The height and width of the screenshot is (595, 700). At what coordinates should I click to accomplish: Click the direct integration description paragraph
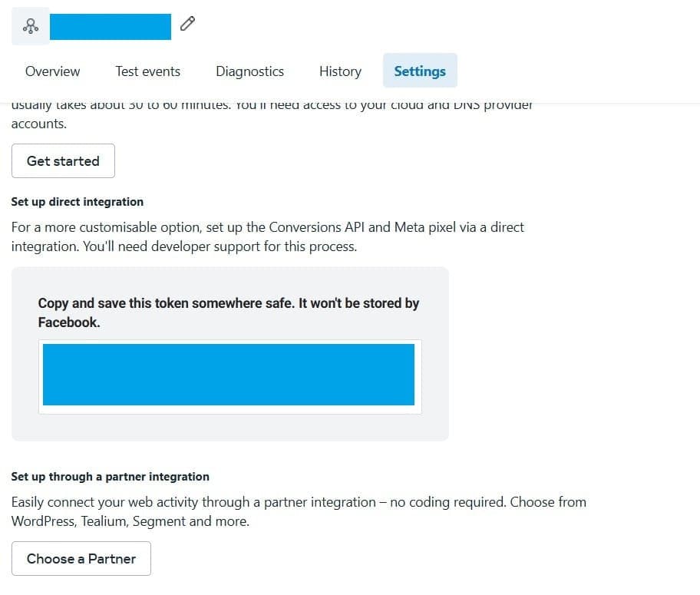pos(267,236)
